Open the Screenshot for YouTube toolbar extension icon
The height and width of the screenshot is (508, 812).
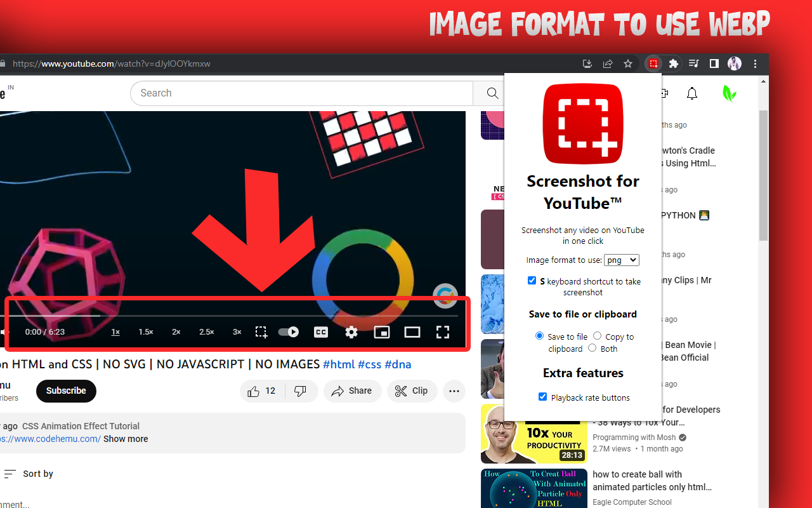[653, 63]
